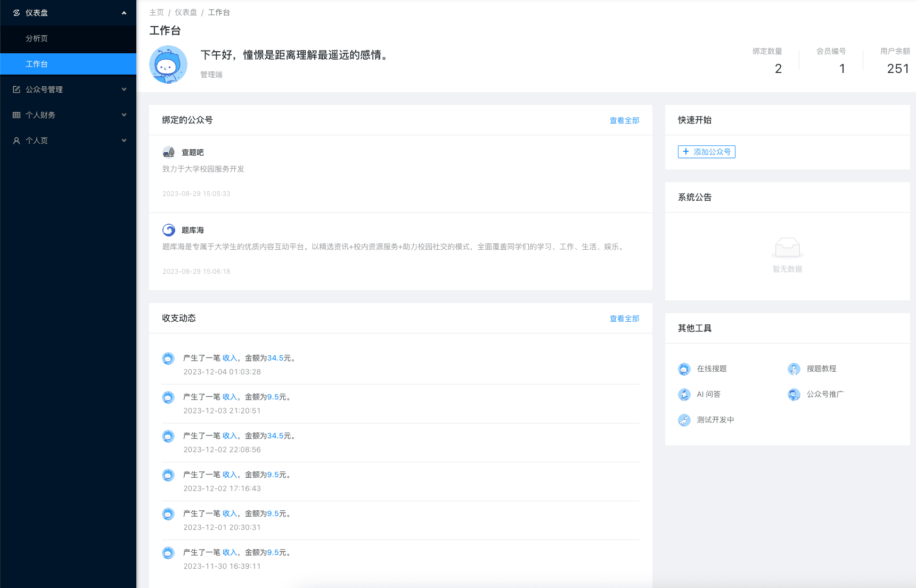Click the 题库海 account logo icon
This screenshot has height=588, width=916.
pos(169,230)
